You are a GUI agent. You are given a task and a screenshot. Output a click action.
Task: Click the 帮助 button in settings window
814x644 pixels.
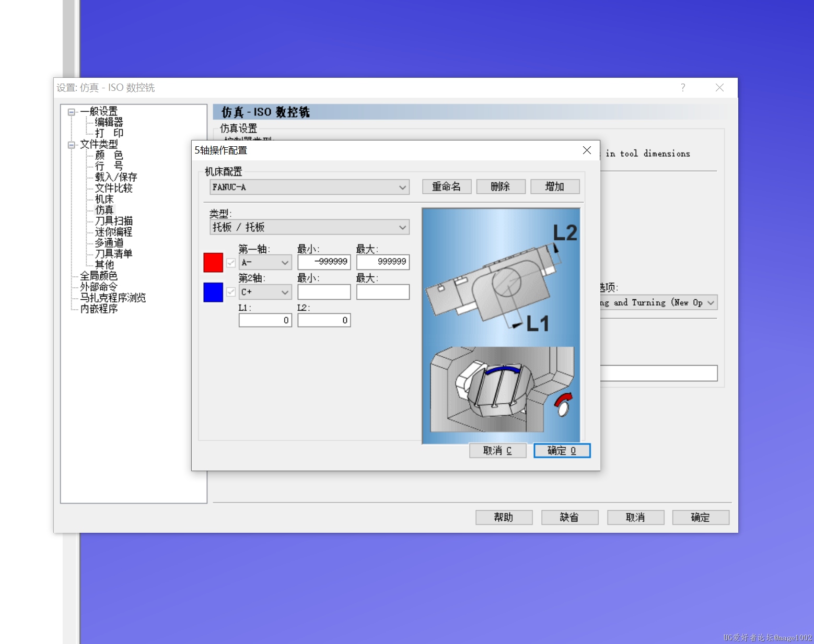(x=504, y=517)
